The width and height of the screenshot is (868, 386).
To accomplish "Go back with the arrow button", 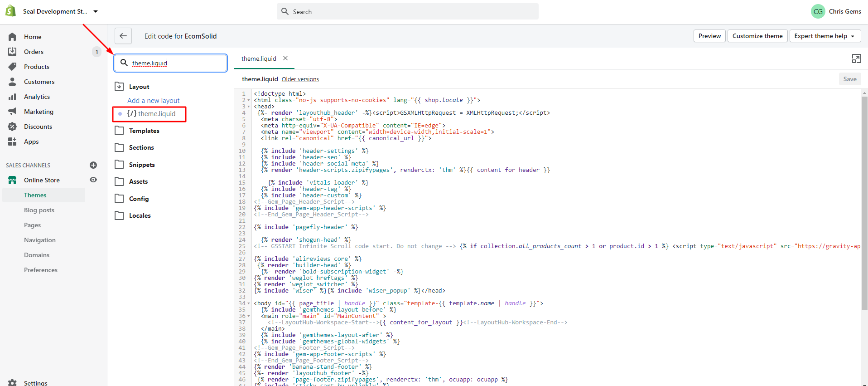I will [x=123, y=36].
